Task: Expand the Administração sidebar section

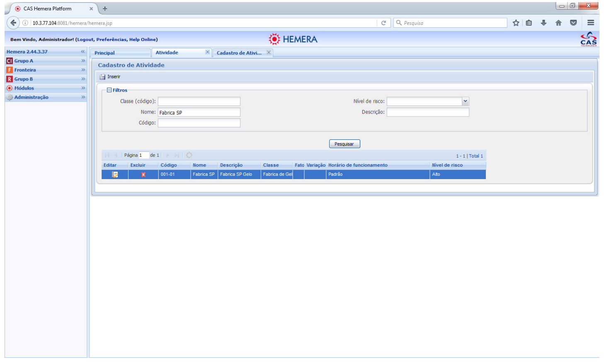Action: (83, 97)
